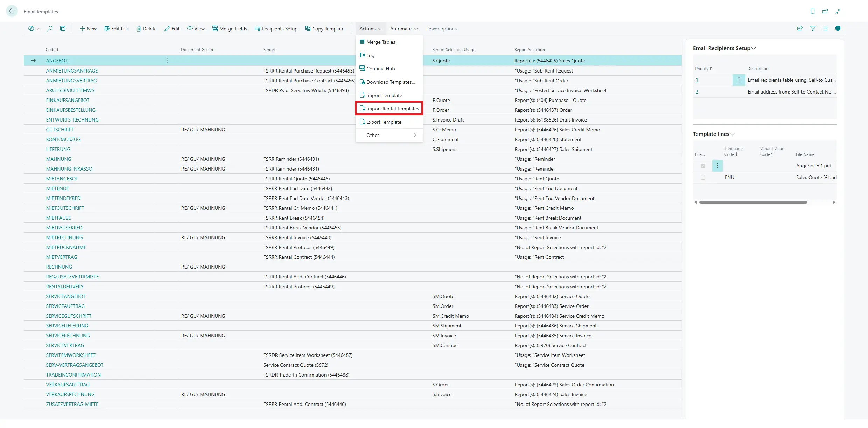Viewport: 868px width, 428px height.
Task: Go back using the arrow button
Action: click(12, 11)
